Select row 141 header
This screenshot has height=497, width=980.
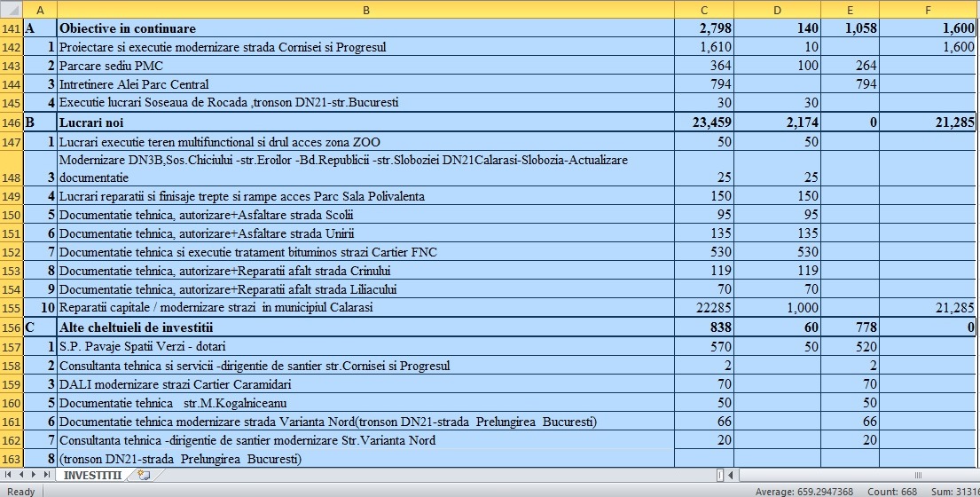[12, 28]
